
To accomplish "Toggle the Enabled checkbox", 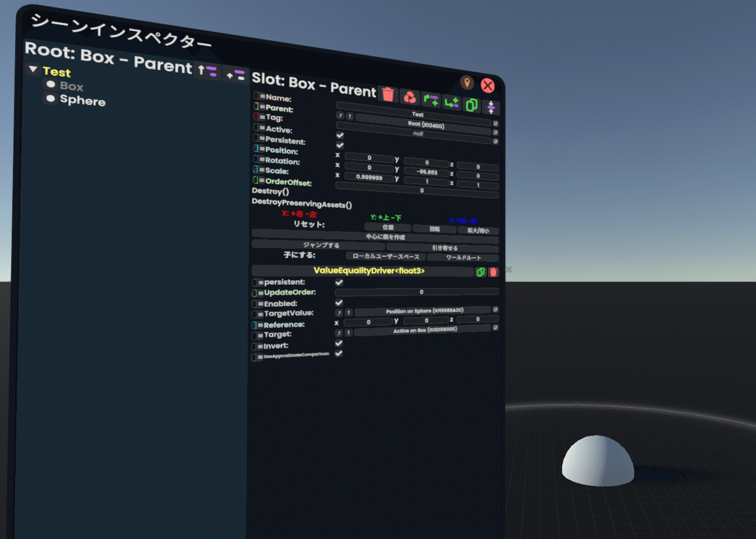I will pyautogui.click(x=339, y=303).
